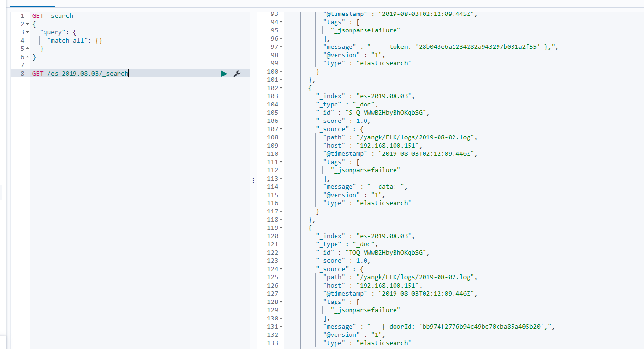Select the "_id" : "TOQ_VWwBZHbyBhOKqbSG" line
This screenshot has width=644, height=349.
pyautogui.click(x=373, y=253)
